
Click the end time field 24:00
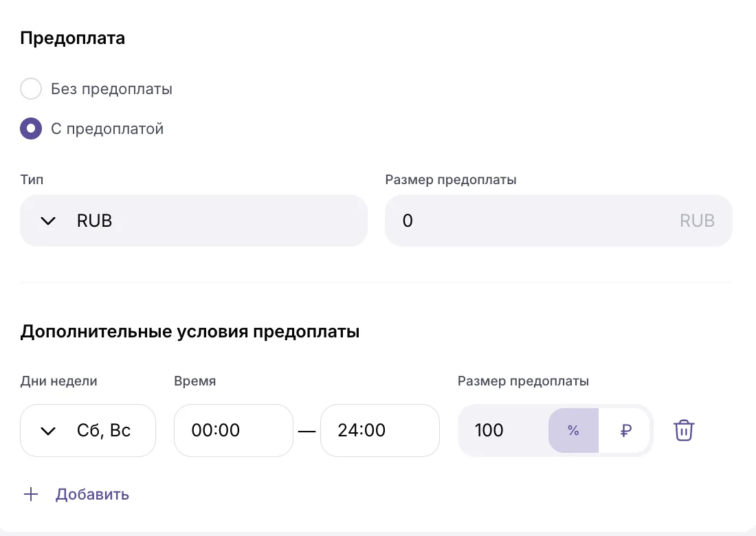(380, 430)
